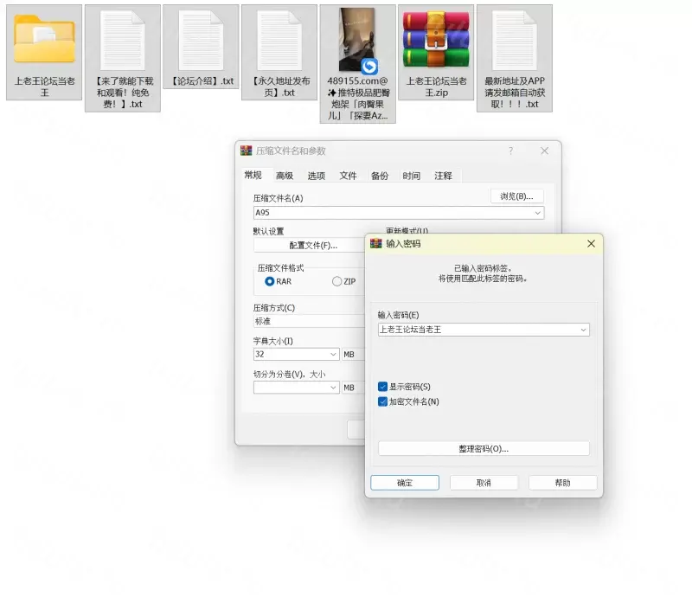692x616 pixels.
Task: Select the RAR format radio button
Action: pos(269,281)
